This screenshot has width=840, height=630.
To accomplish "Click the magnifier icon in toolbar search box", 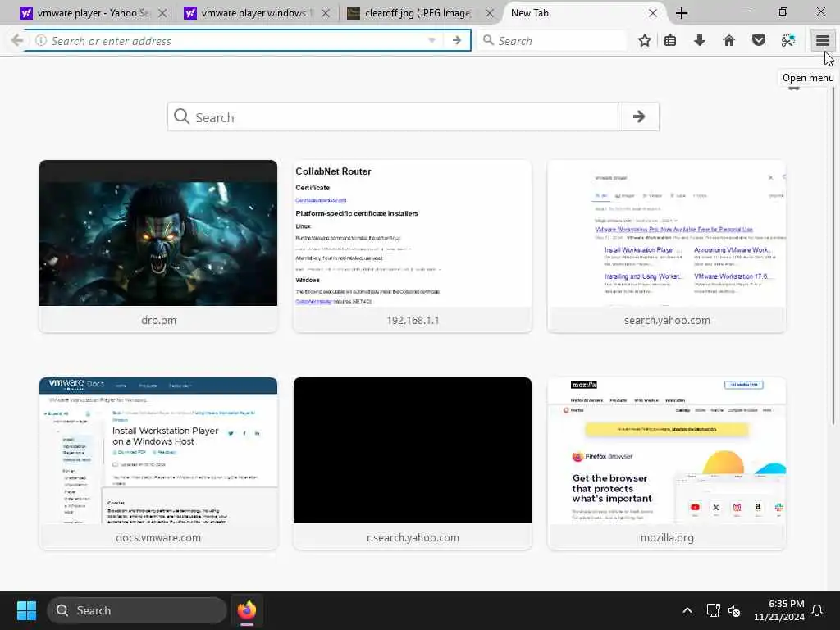I will [x=488, y=40].
